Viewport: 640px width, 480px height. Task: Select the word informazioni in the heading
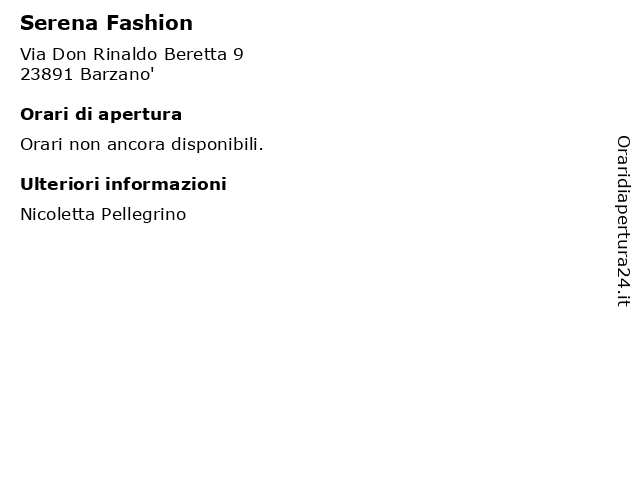click(166, 184)
